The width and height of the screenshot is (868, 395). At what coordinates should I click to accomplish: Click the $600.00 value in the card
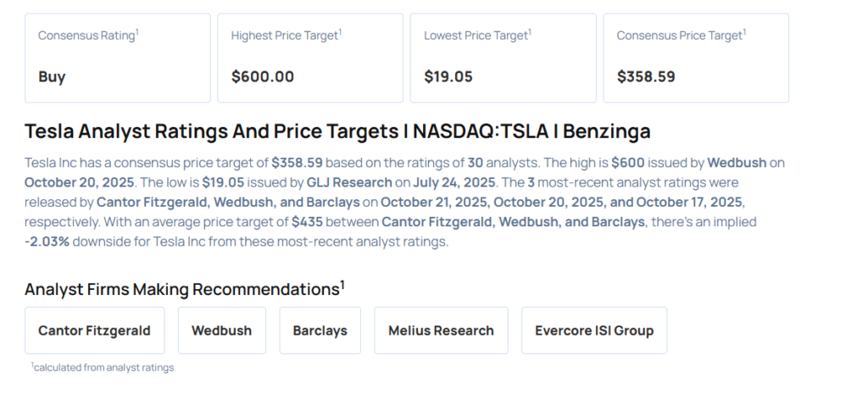[x=263, y=76]
